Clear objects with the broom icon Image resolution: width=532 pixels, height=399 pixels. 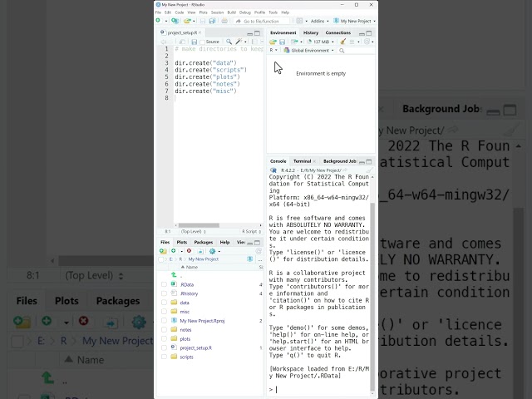pos(343,42)
